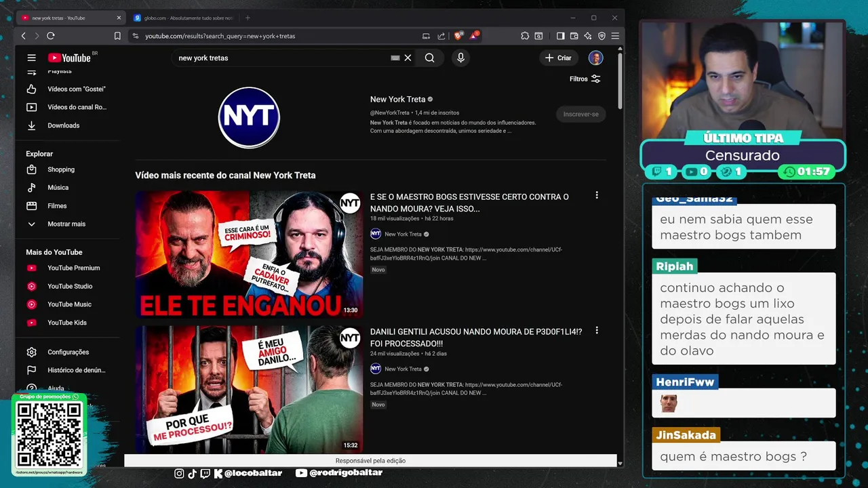This screenshot has width=868, height=488.
Task: Click New York Treta under the Danili Gentili video
Action: pyautogui.click(x=403, y=369)
